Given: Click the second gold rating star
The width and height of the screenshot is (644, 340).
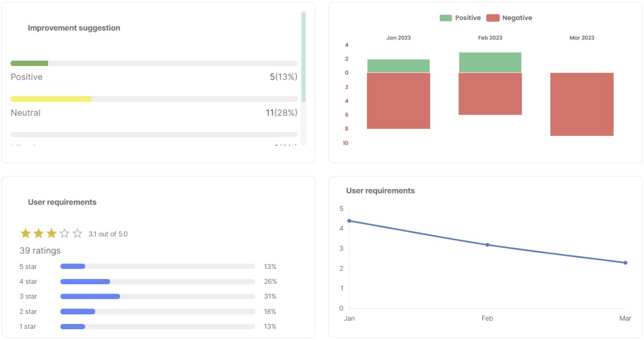Looking at the screenshot, I should (x=39, y=233).
